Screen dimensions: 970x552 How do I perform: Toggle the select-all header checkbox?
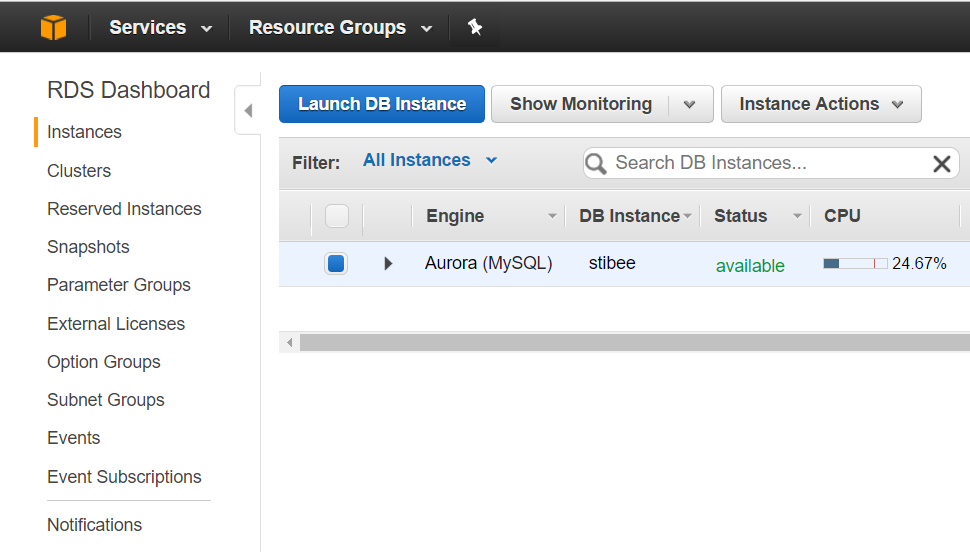point(337,216)
